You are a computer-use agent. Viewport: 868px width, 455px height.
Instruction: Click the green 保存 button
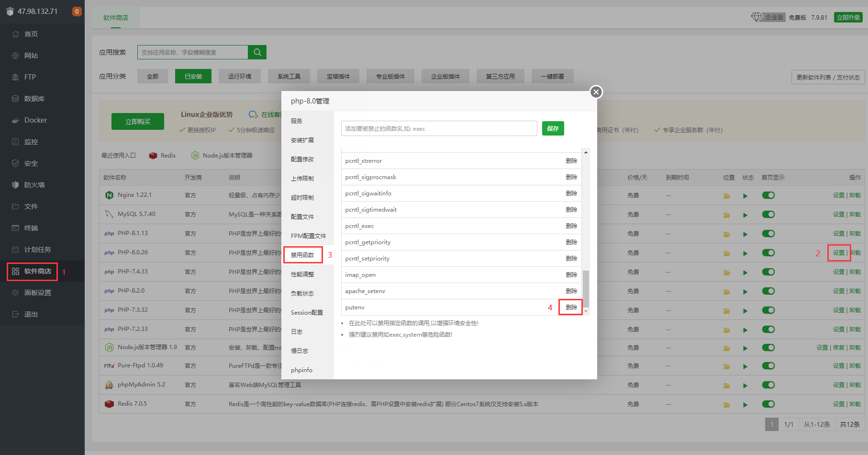coord(553,128)
